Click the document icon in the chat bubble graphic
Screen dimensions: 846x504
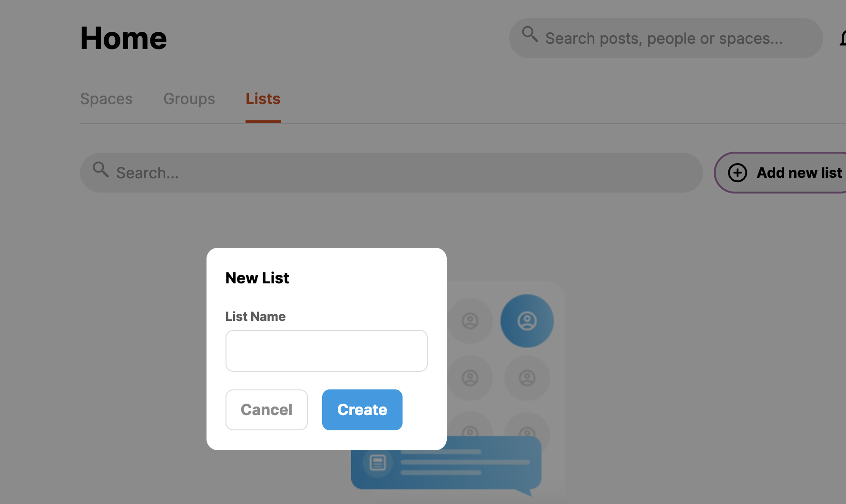[x=377, y=462]
